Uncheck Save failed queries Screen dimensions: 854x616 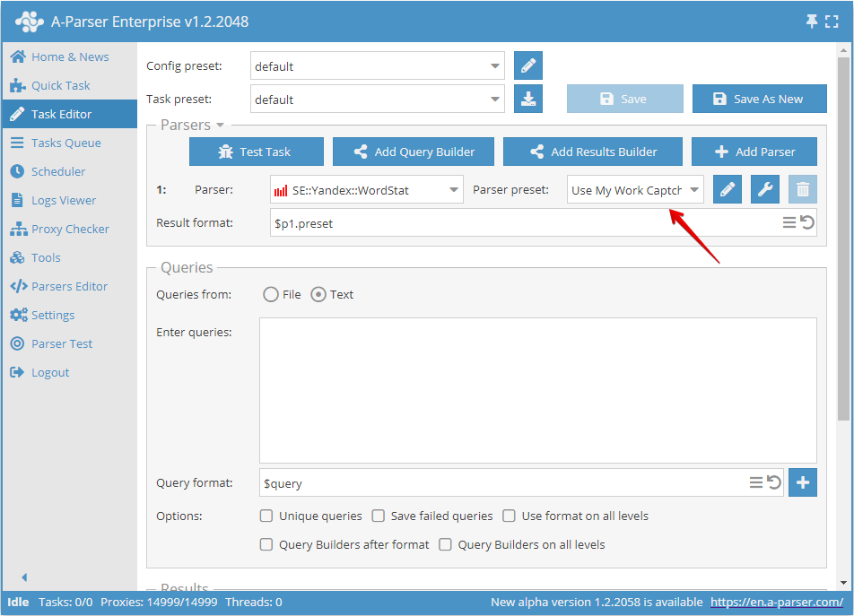378,516
